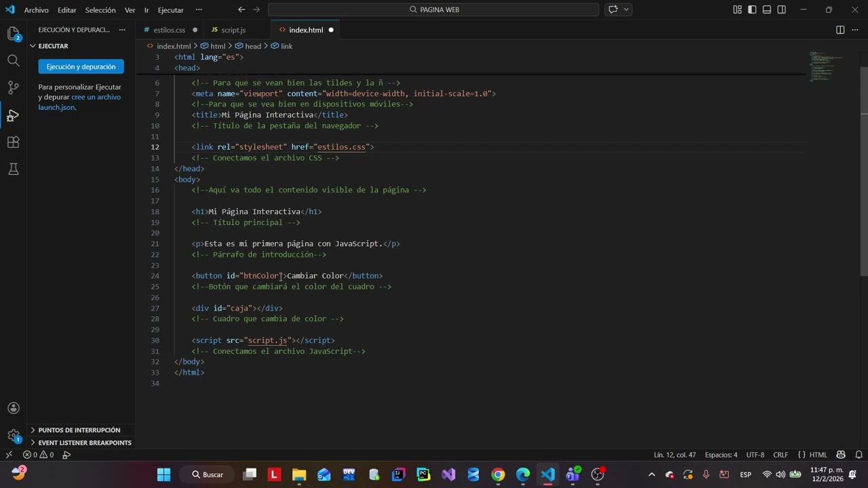The width and height of the screenshot is (868, 488).
Task: Click the PAGINA WEB command search box
Action: tap(433, 9)
